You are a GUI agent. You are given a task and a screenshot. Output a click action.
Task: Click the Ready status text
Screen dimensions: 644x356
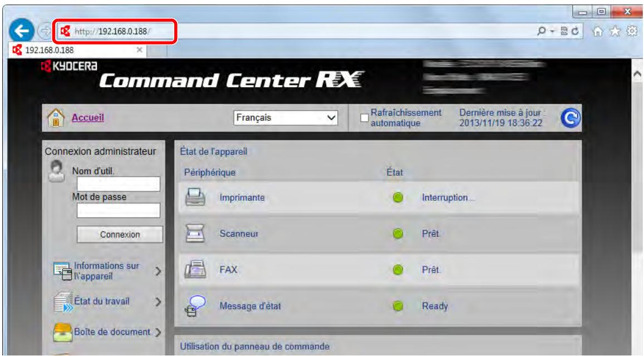pyautogui.click(x=435, y=306)
